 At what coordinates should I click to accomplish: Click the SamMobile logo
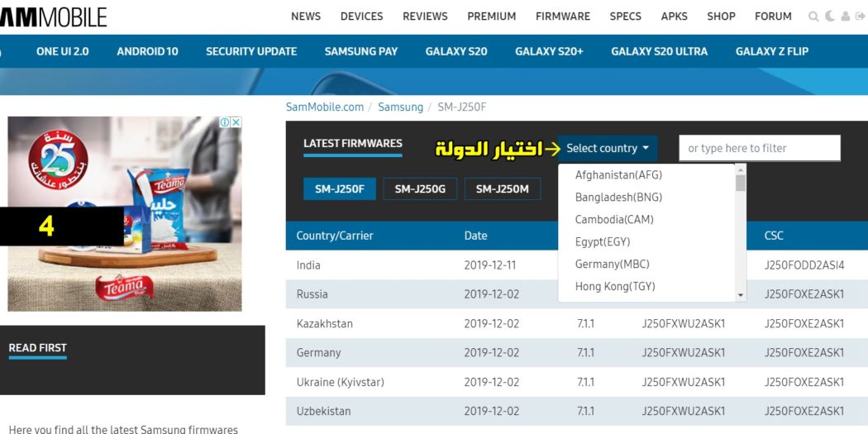coord(53,17)
